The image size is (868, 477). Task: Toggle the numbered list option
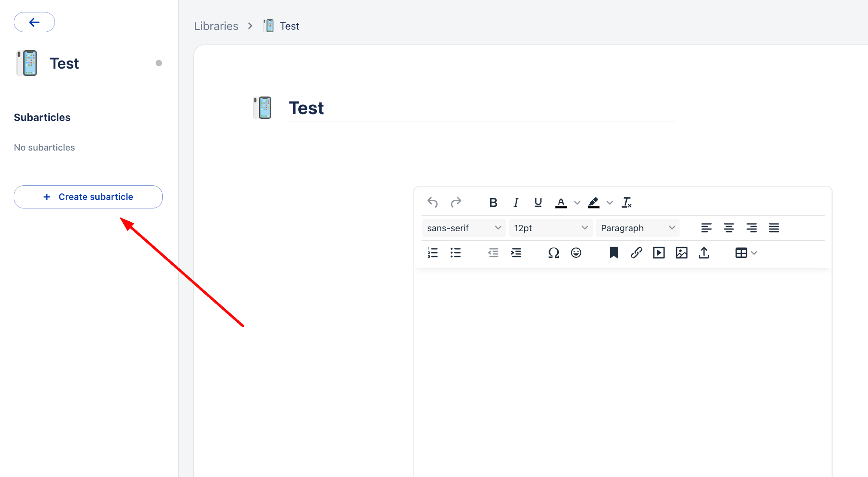coord(433,253)
